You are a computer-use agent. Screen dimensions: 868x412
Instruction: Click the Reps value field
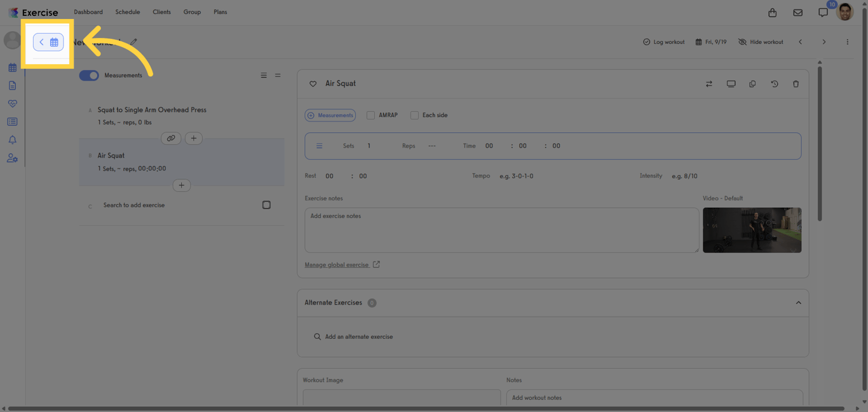pyautogui.click(x=432, y=146)
